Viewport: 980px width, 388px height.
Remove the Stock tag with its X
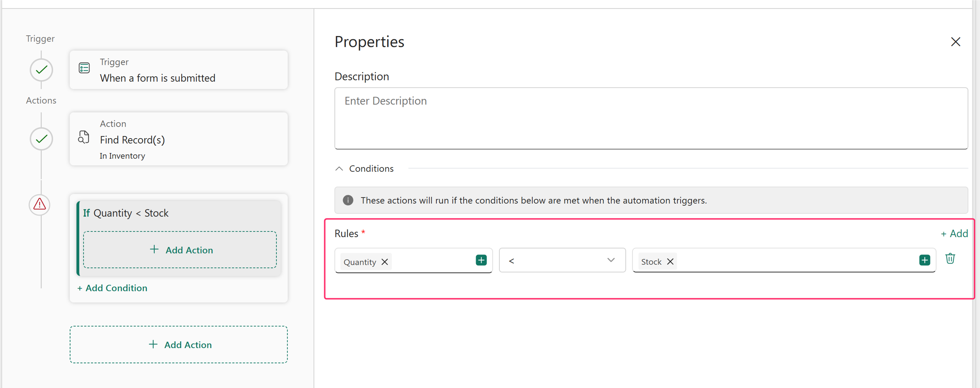(670, 261)
